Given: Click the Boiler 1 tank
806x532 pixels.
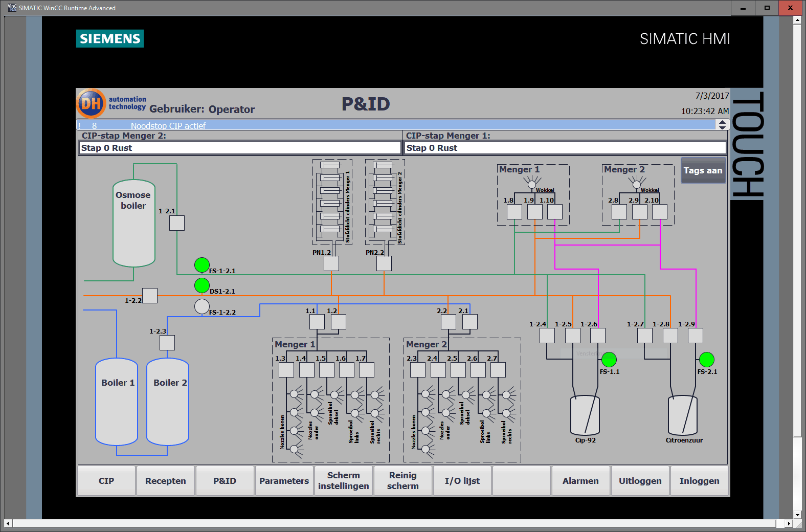Looking at the screenshot, I should (117, 402).
